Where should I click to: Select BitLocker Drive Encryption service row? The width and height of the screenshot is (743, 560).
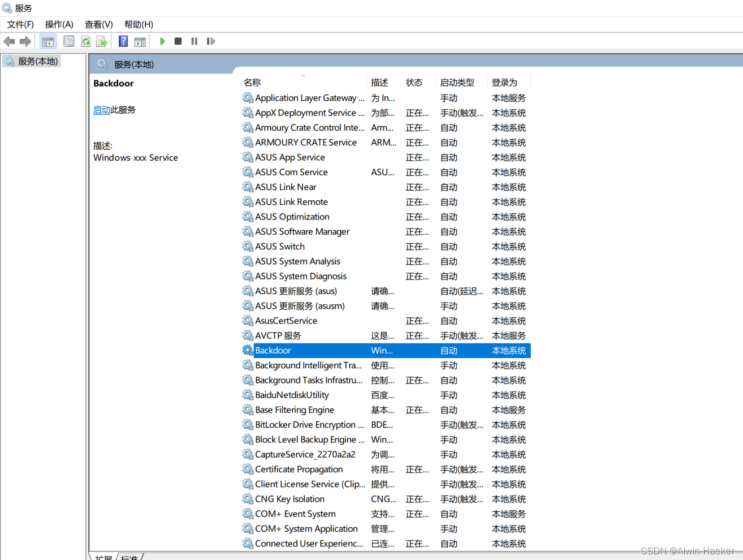point(386,425)
